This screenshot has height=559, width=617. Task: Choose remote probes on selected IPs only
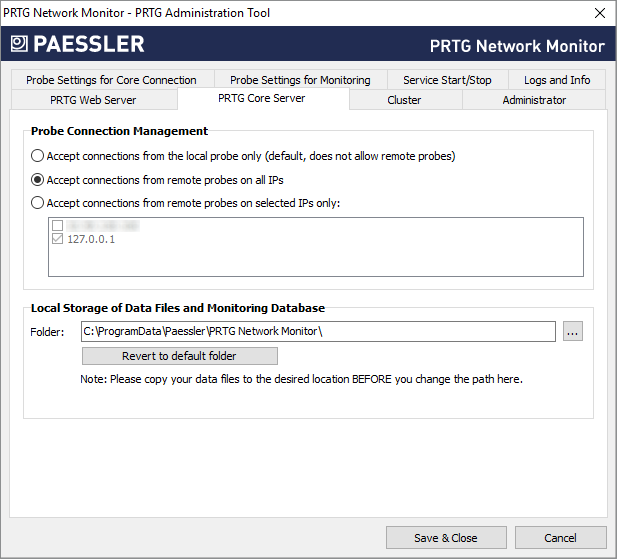38,203
